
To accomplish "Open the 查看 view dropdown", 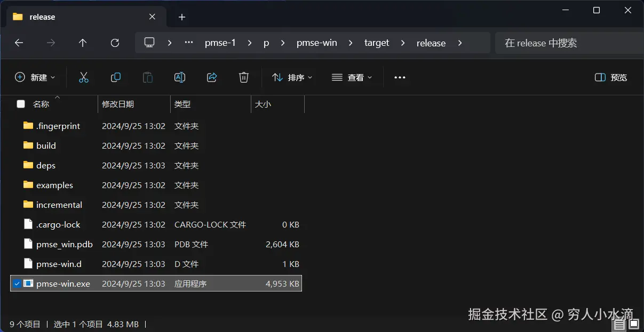I will point(352,77).
